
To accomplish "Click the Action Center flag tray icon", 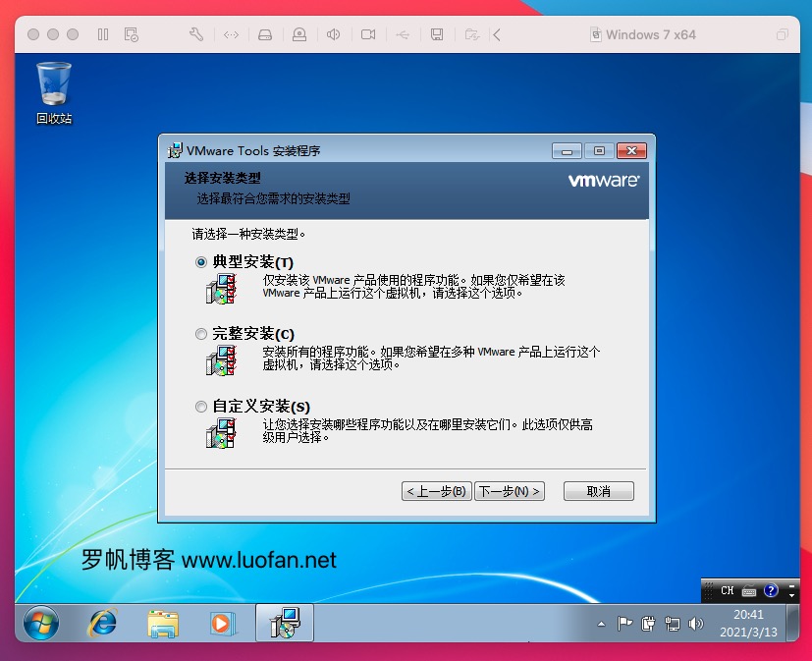I will pos(624,624).
